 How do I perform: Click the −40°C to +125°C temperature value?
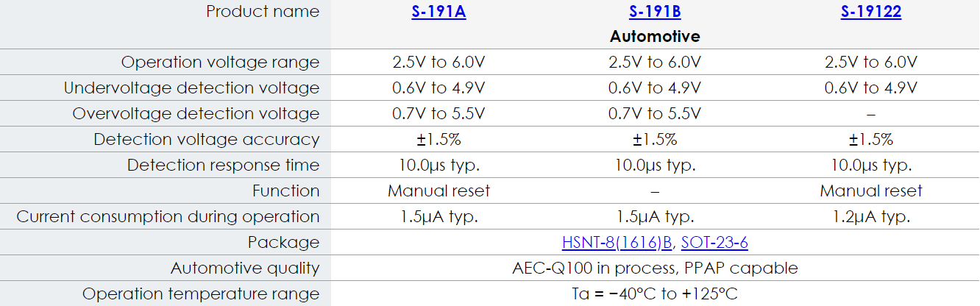point(655,294)
